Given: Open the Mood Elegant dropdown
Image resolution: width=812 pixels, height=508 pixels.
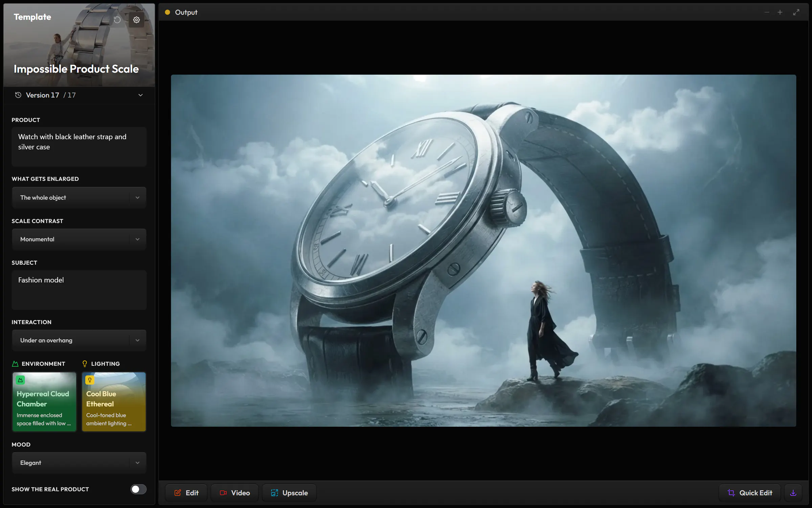Looking at the screenshot, I should tap(79, 463).
